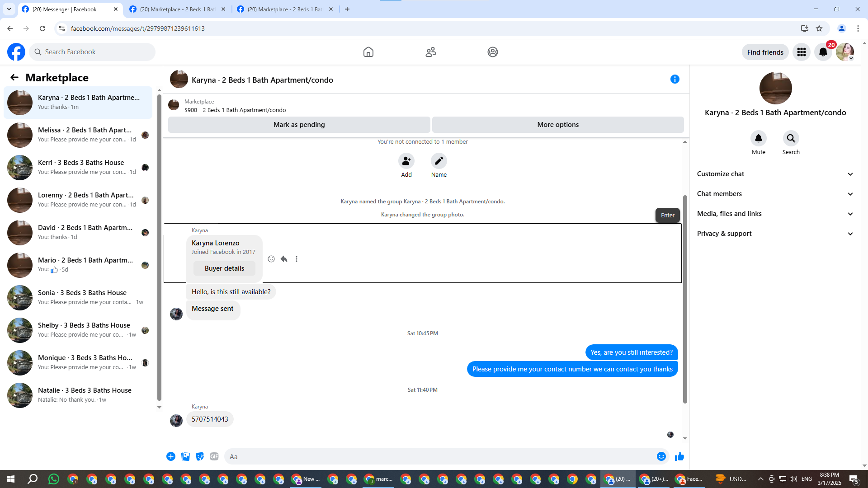The width and height of the screenshot is (868, 488).
Task: Open the emoji picker in message box
Action: point(661,456)
